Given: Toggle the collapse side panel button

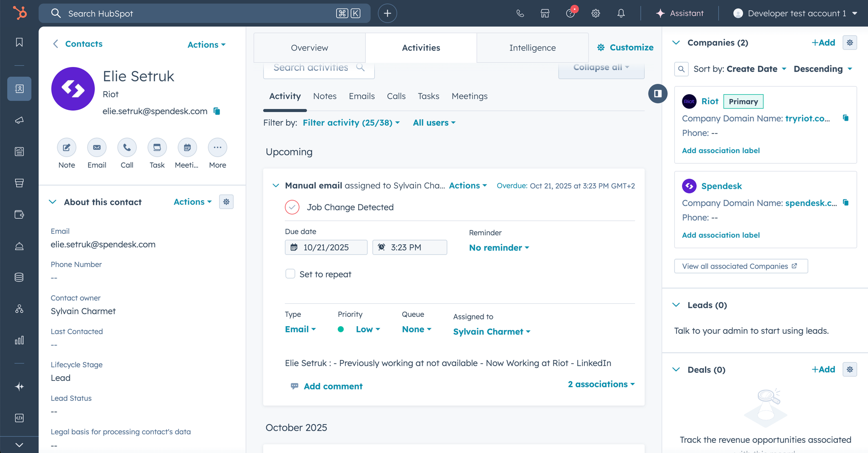Looking at the screenshot, I should point(658,94).
